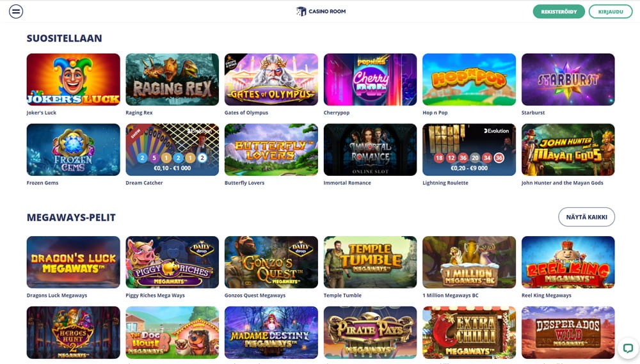
Task: Open the Gonzo's Quest Megaways thumbnail
Action: (x=271, y=262)
